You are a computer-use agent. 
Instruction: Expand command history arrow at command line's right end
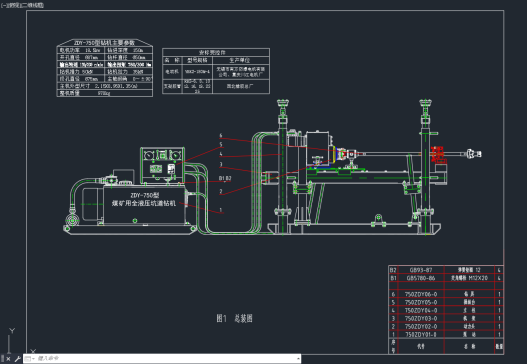[298, 359]
